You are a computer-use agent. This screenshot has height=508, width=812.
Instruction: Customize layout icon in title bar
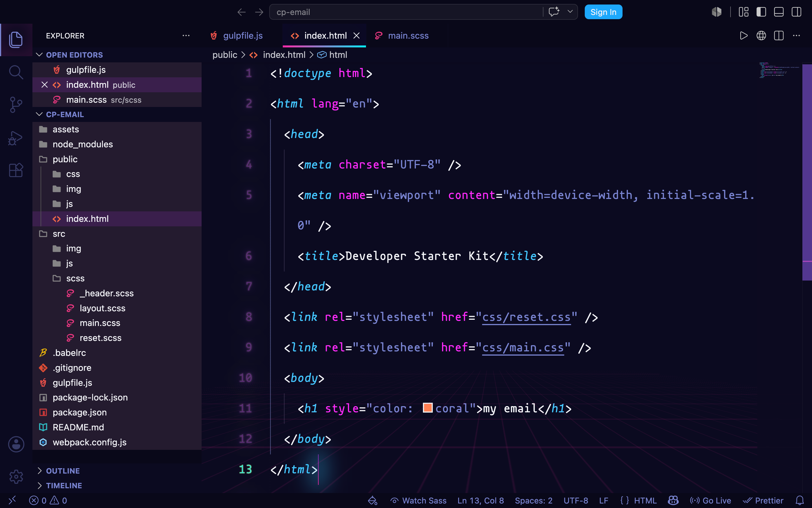tap(743, 12)
